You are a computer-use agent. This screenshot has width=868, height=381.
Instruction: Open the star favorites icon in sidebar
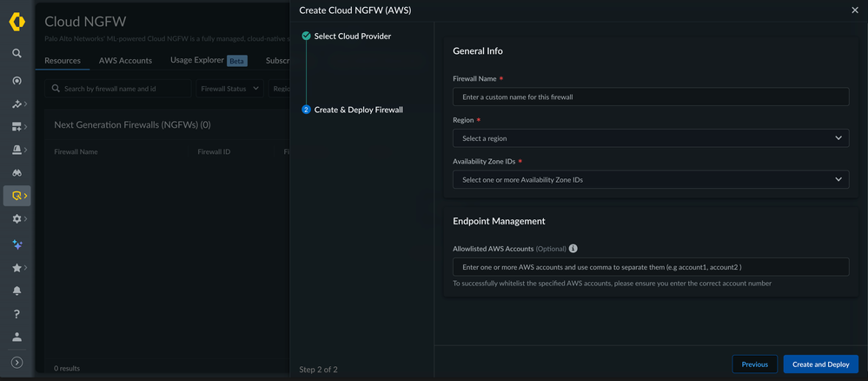click(x=17, y=268)
